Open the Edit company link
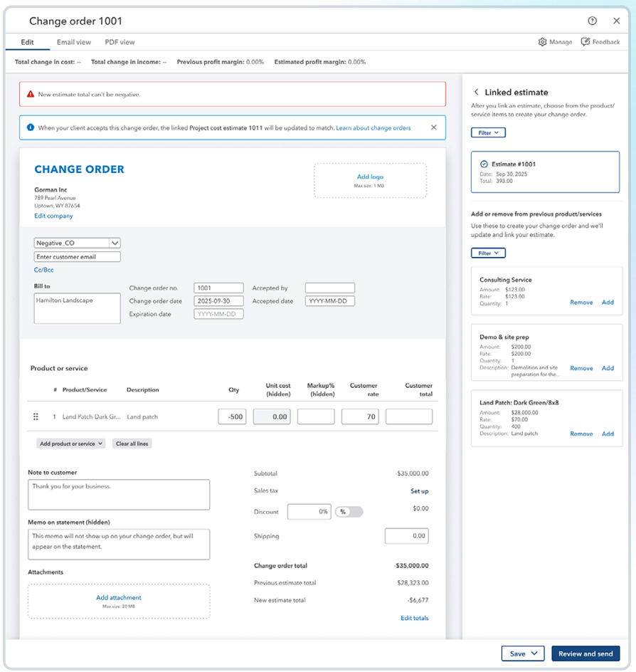Viewport: 636px width, 672px height. (53, 216)
